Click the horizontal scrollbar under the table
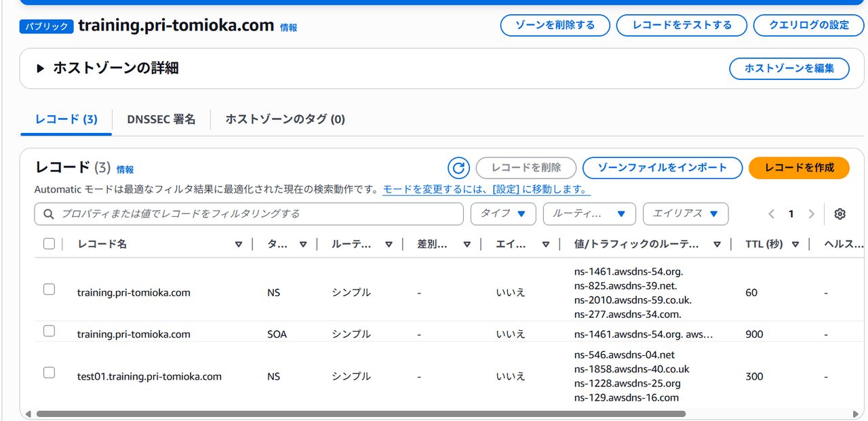 click(361, 414)
